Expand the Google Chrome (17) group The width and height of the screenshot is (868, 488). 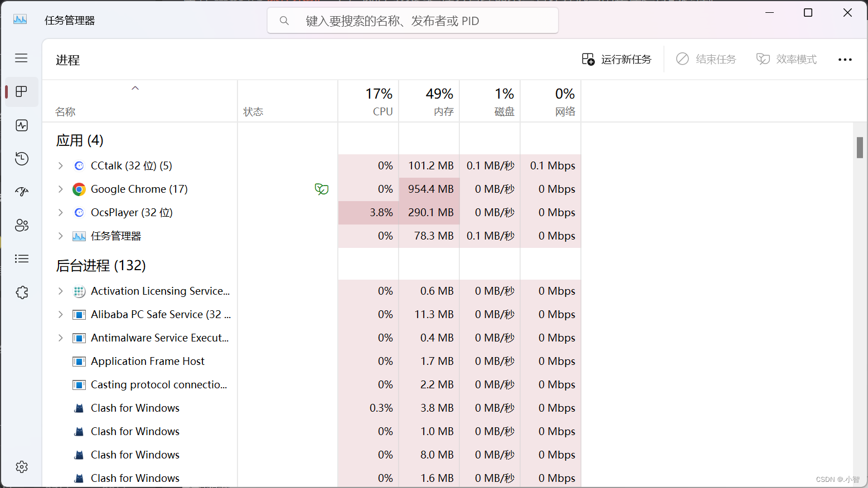tap(61, 189)
